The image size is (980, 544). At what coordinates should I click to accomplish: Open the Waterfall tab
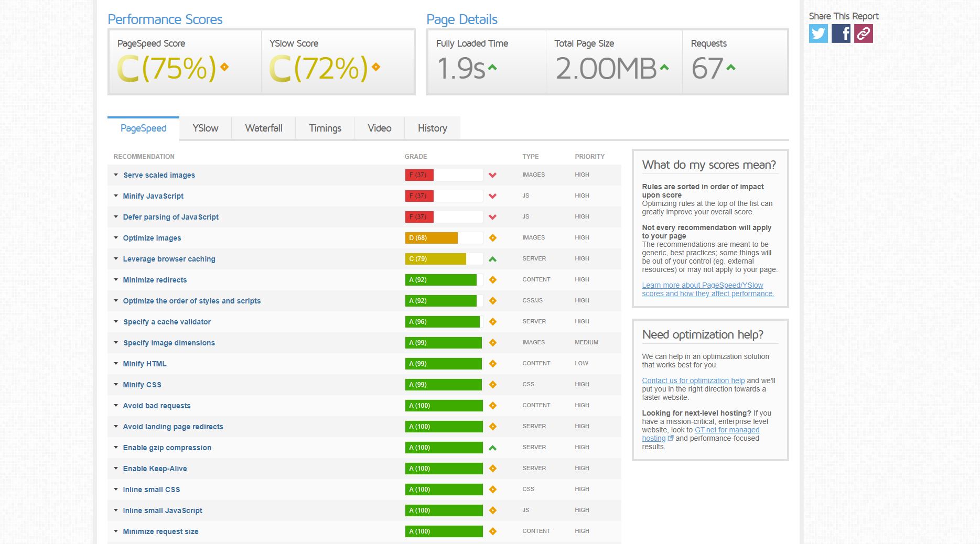264,128
